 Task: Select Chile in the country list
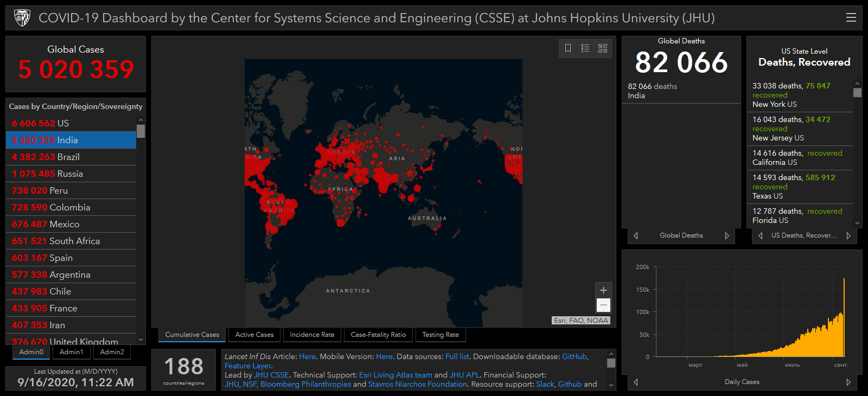coord(71,291)
